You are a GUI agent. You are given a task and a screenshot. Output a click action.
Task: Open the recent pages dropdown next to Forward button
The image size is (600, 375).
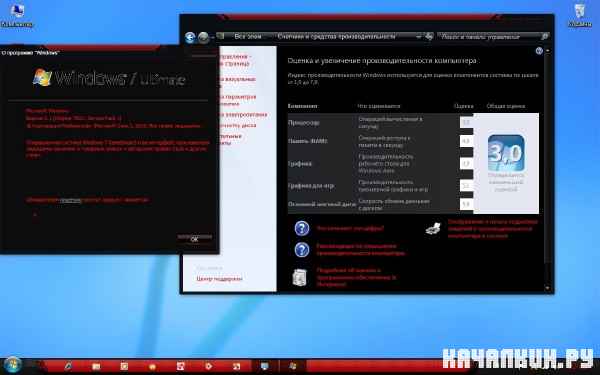click(x=212, y=38)
